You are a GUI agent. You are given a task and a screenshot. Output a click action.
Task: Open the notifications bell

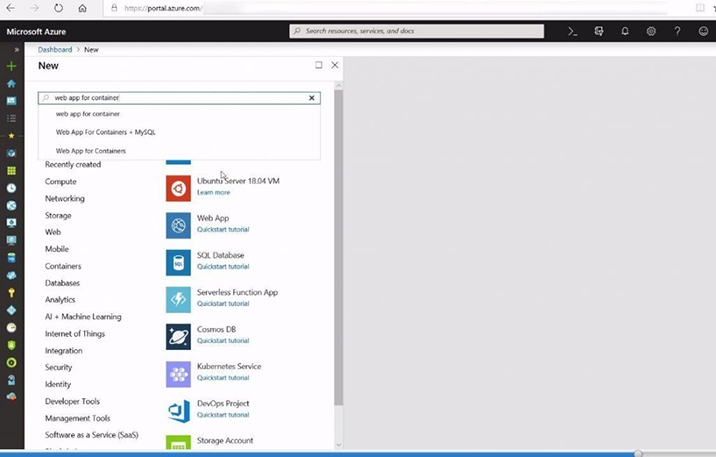click(x=625, y=31)
